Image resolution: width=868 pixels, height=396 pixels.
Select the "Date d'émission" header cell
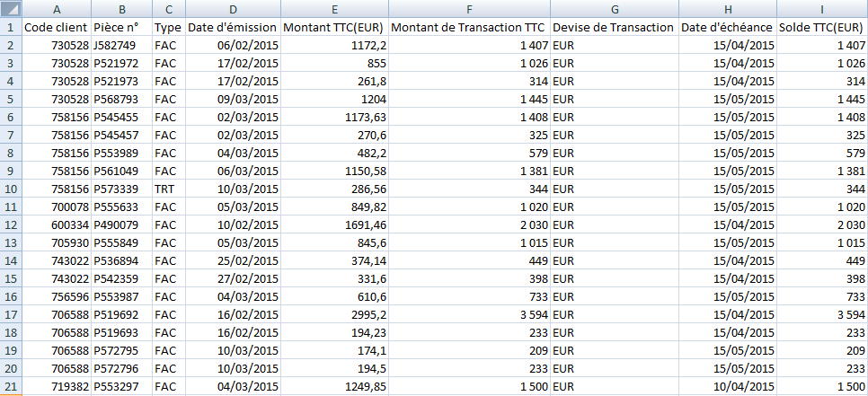232,27
